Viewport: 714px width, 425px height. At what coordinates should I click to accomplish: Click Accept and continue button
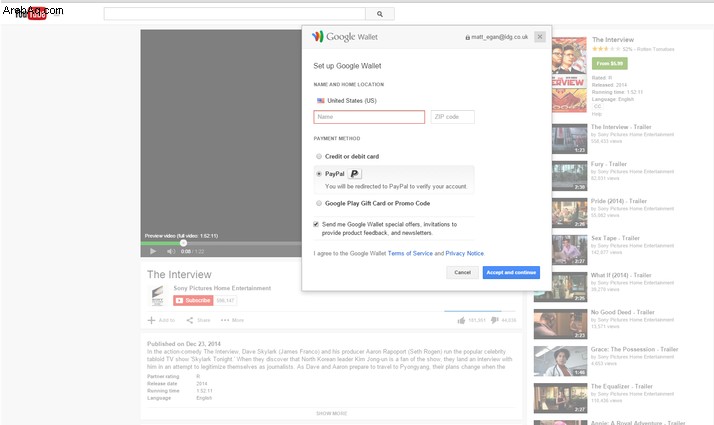click(511, 272)
